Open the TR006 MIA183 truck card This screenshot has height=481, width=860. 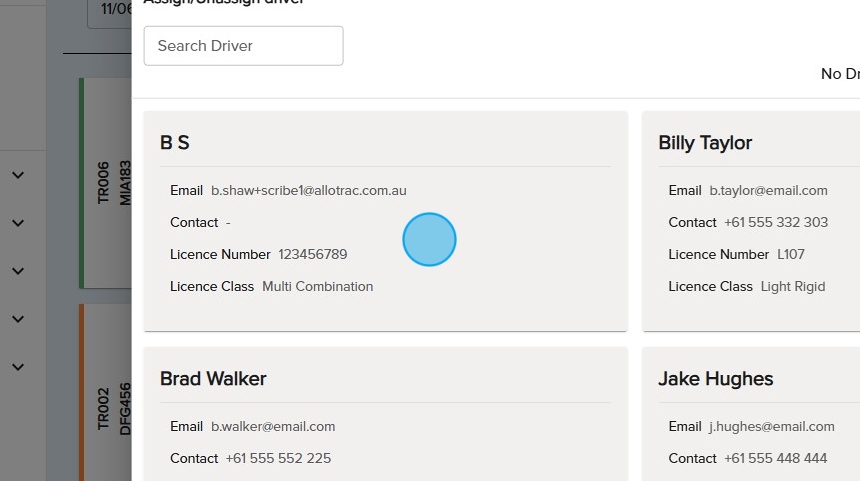click(x=106, y=183)
